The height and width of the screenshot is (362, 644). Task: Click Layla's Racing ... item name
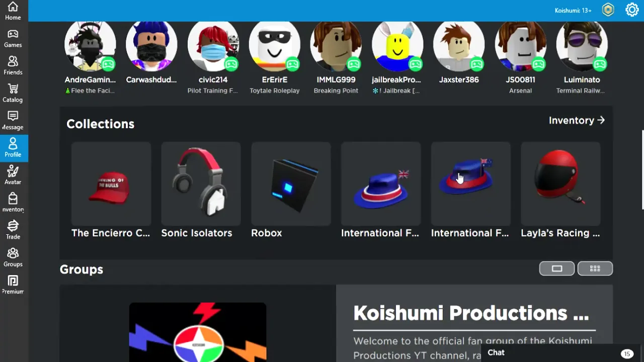560,233
